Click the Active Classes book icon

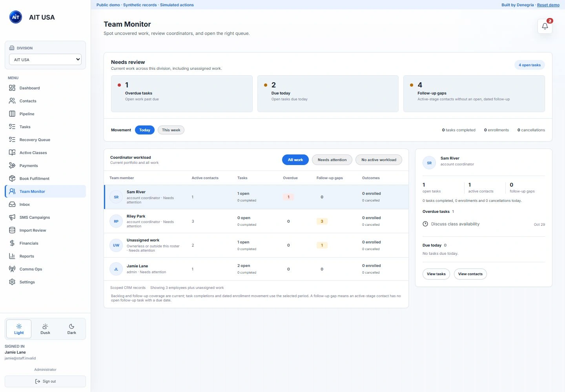pyautogui.click(x=12, y=152)
